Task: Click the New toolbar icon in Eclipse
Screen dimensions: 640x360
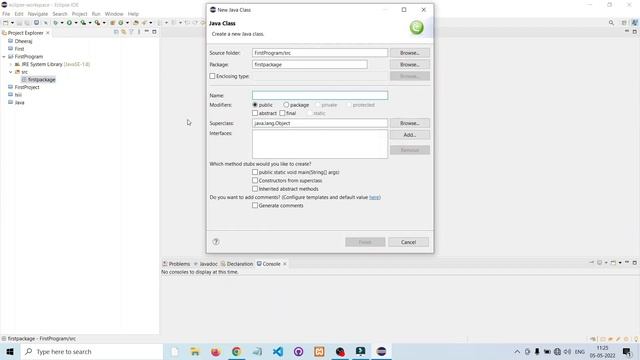Action: (x=6, y=23)
